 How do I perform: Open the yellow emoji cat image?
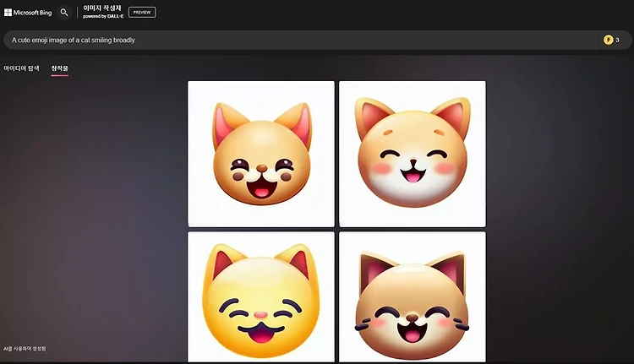coord(261,297)
